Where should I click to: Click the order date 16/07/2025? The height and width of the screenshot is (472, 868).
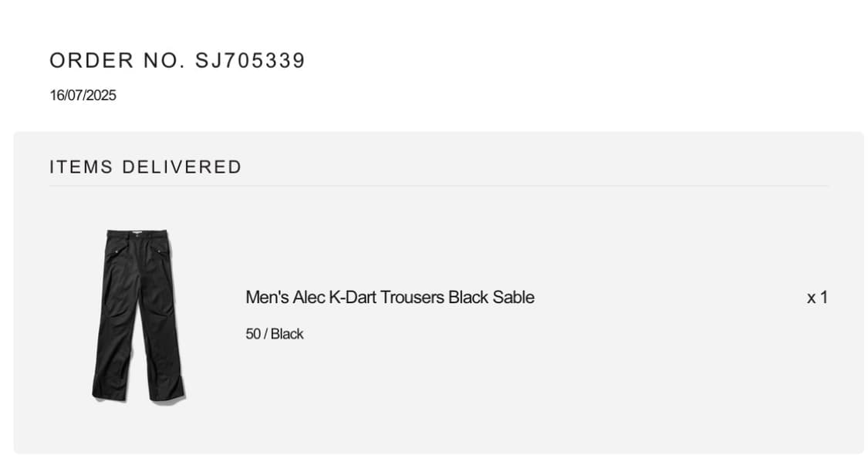83,95
